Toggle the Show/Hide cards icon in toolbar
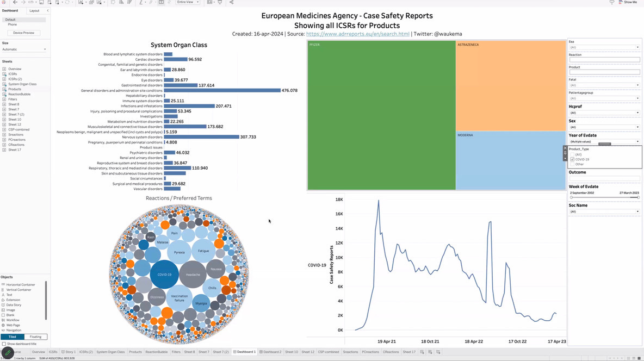This screenshot has height=361, width=644. [x=210, y=2]
